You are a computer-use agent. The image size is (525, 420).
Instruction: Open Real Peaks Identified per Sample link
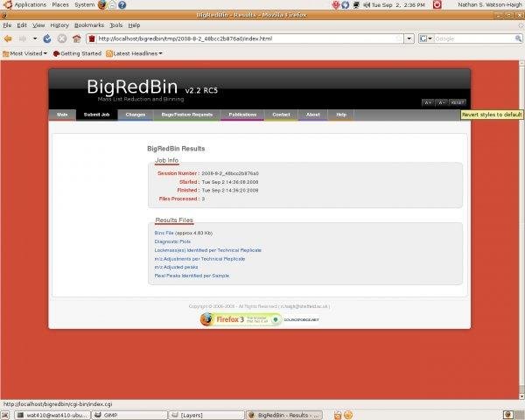(192, 276)
